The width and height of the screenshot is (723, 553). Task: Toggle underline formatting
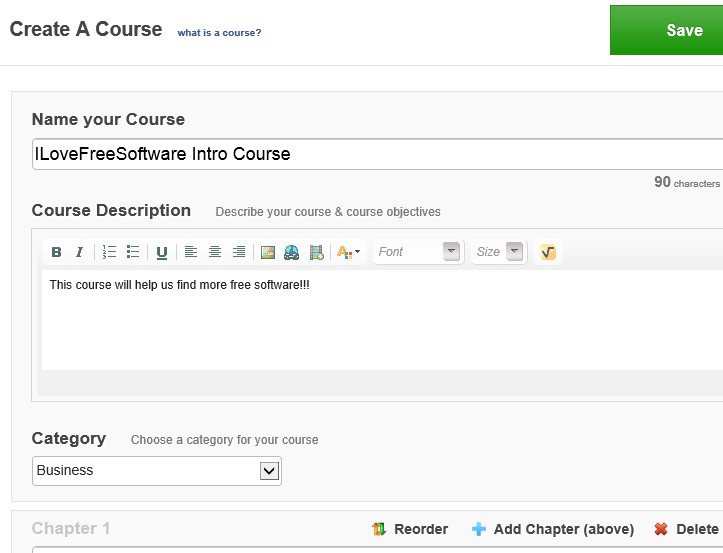tap(162, 252)
